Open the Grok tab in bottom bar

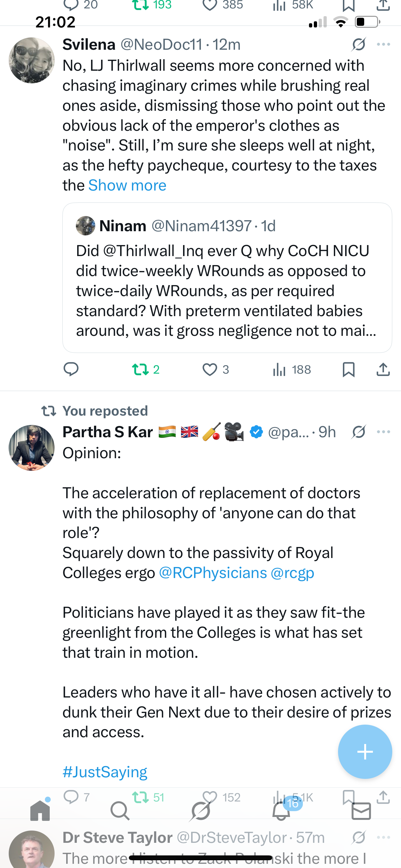pyautogui.click(x=200, y=811)
